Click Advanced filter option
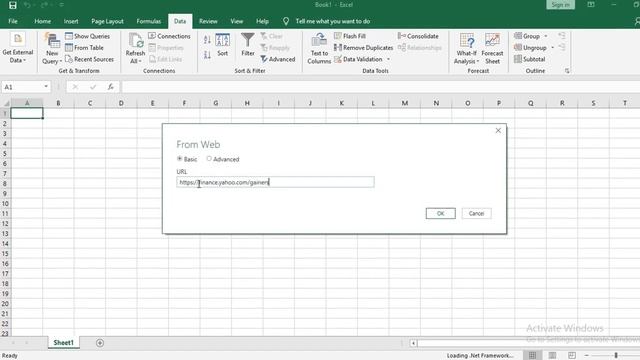Screen dimensions: 640x360 pos(278,59)
